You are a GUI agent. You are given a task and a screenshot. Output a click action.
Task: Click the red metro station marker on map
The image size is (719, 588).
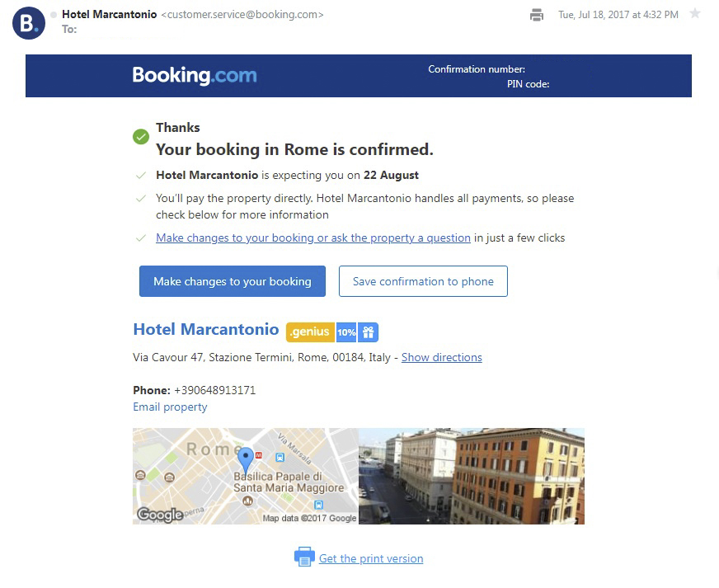pos(259,455)
